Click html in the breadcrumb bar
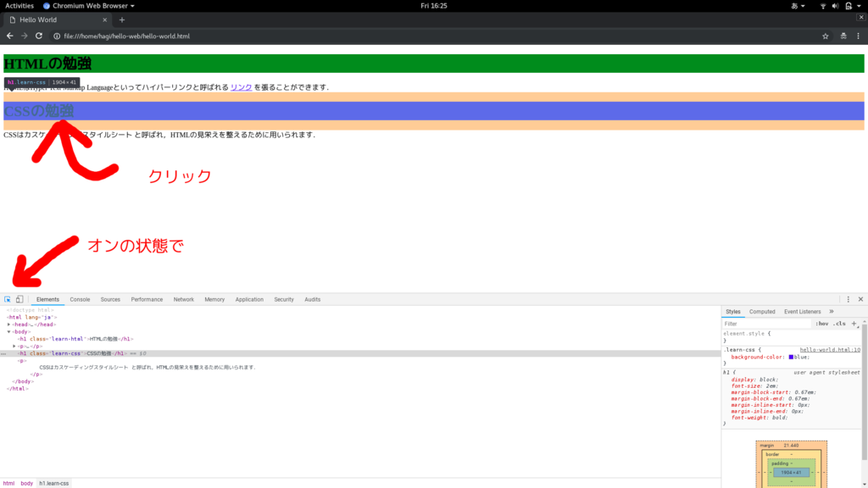 (x=8, y=484)
